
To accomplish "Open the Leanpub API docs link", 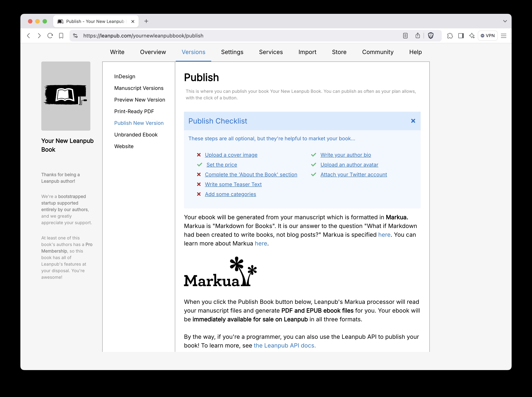I will point(285,345).
